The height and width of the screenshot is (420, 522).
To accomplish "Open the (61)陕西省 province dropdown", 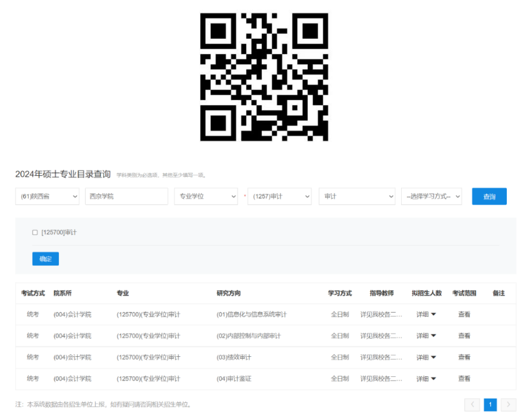I will tap(47, 197).
